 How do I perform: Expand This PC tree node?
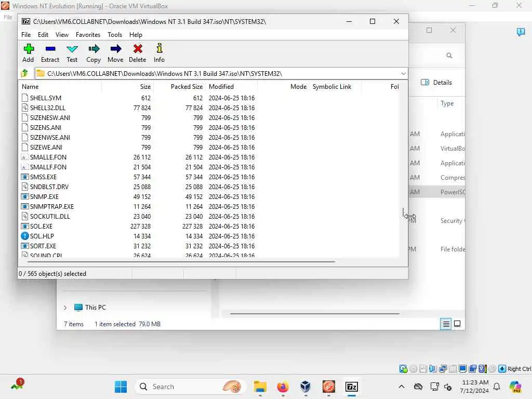pyautogui.click(x=65, y=308)
